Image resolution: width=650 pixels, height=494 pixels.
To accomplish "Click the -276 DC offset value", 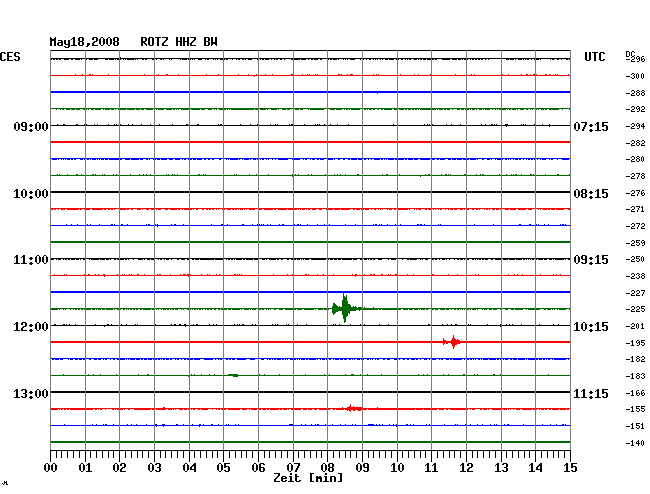I will 635,193.
